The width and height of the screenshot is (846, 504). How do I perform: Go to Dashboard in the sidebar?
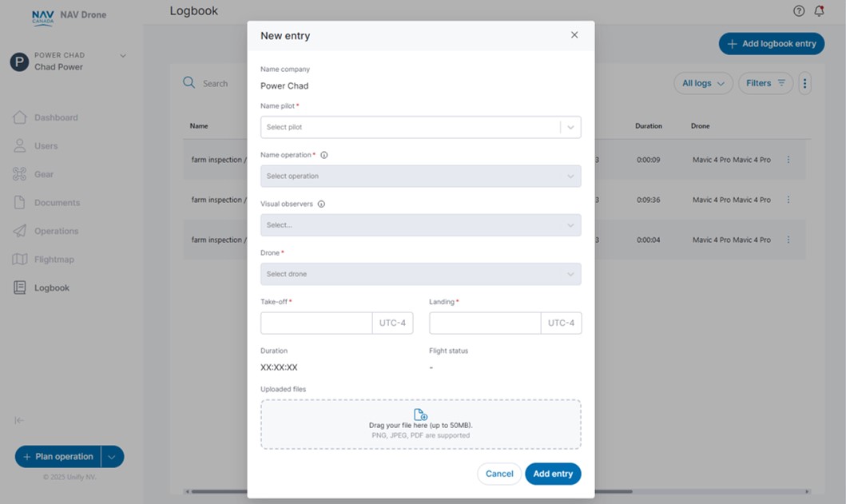55,117
